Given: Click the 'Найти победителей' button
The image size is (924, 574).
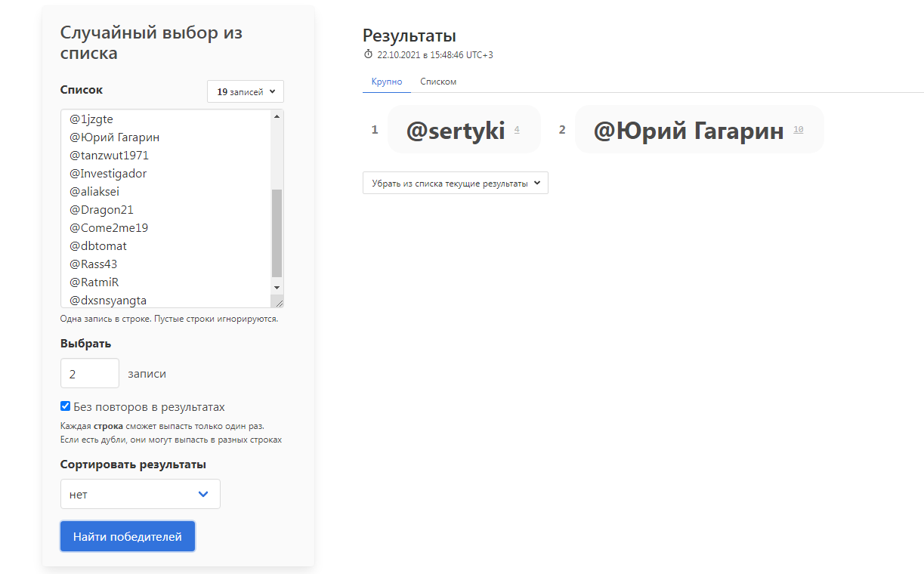Looking at the screenshot, I should (128, 536).
